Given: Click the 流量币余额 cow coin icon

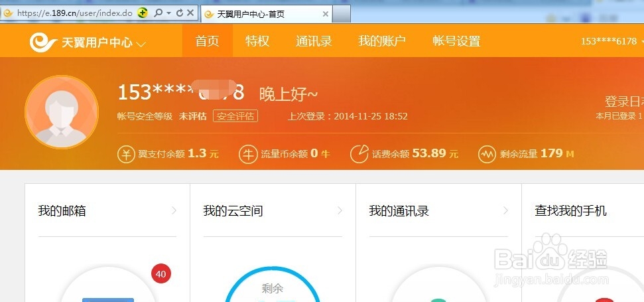Looking at the screenshot, I should (248, 155).
